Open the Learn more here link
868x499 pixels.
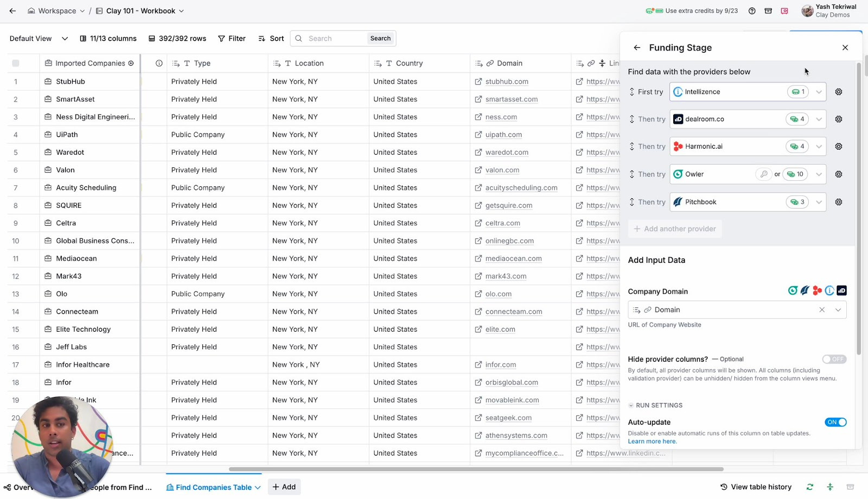(652, 441)
